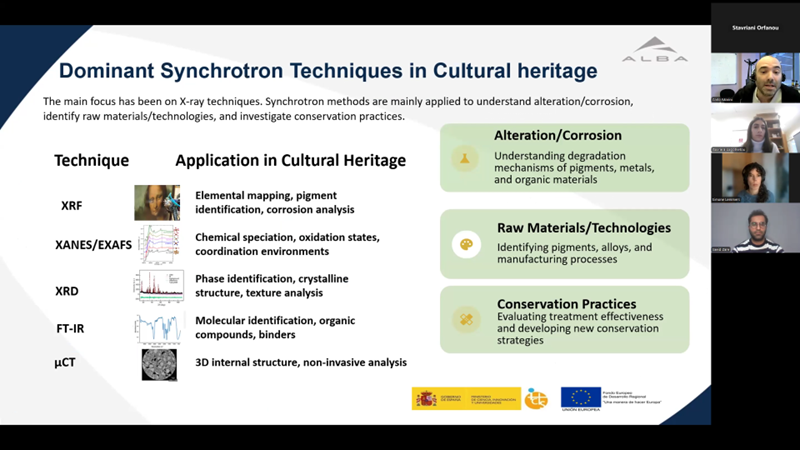This screenshot has height=450, width=800.
Task: Open the µCT grayscale scan image
Action: (158, 364)
